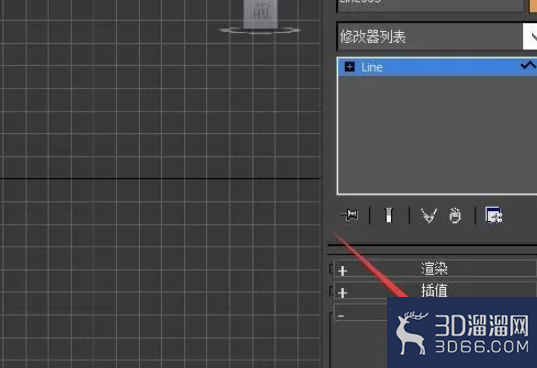Toggle Show End Result icon
Screen dimensions: 537x368
[389, 215]
